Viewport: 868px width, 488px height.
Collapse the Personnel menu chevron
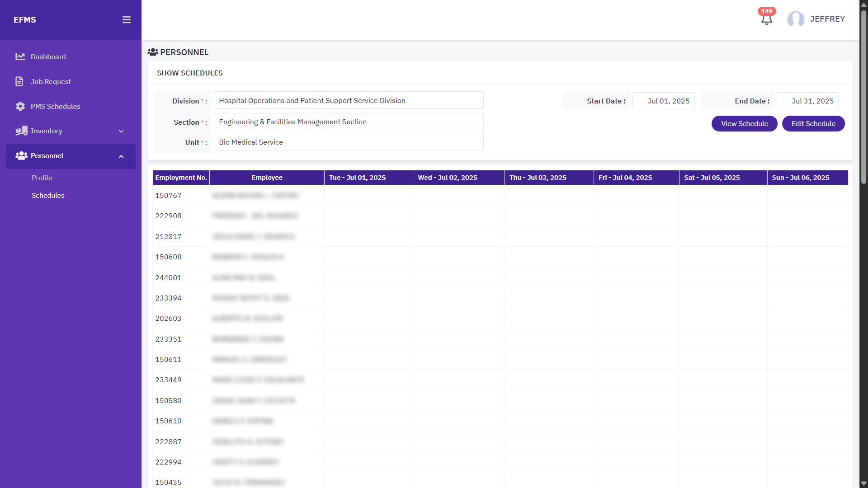pyautogui.click(x=121, y=156)
